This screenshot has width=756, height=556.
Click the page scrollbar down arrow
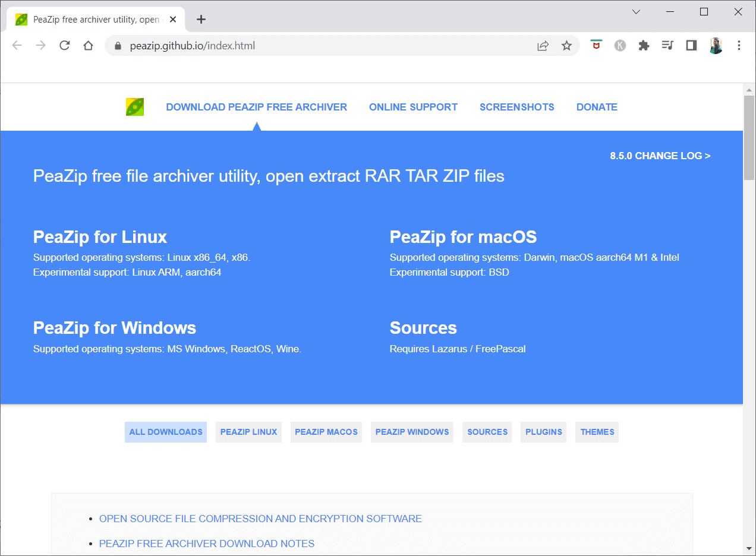749,548
